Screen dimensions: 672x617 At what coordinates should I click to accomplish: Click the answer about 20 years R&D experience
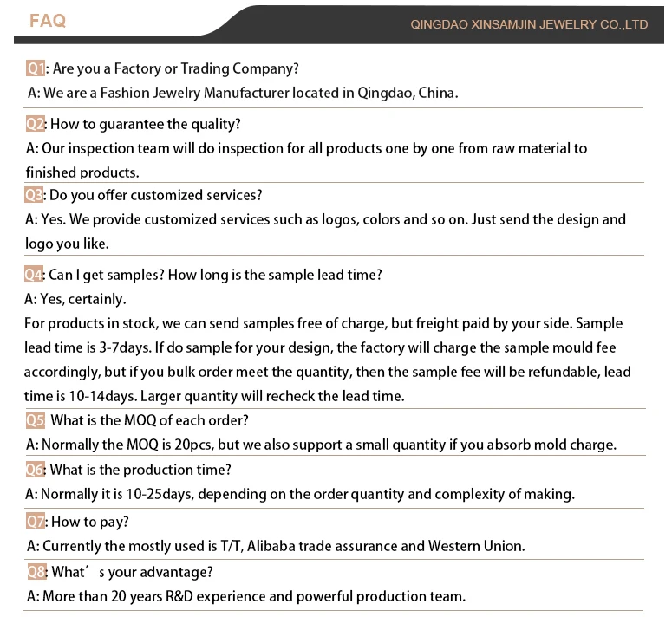point(246,596)
